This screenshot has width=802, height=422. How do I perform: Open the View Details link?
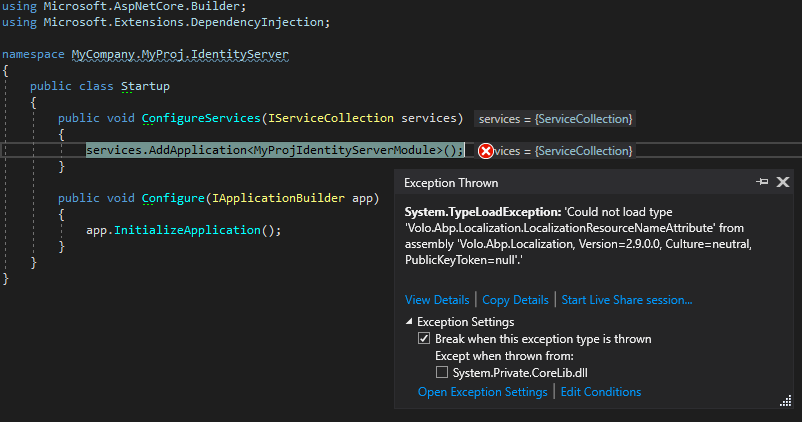[436, 299]
